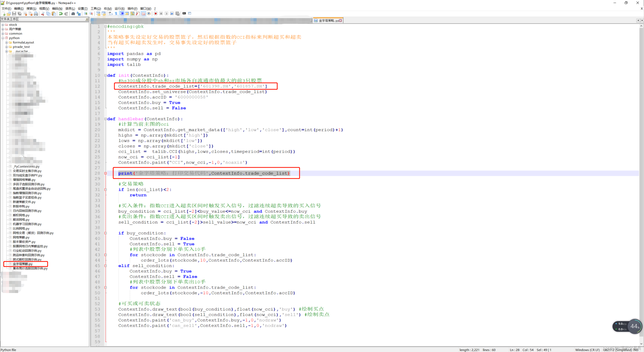Screen dimensions: 644x352
Task: Click the Print toolbar icon
Action: click(x=36, y=13)
